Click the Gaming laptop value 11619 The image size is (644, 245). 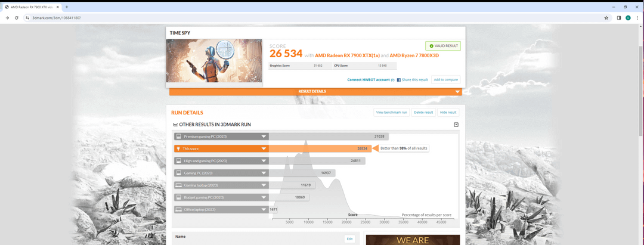click(306, 185)
